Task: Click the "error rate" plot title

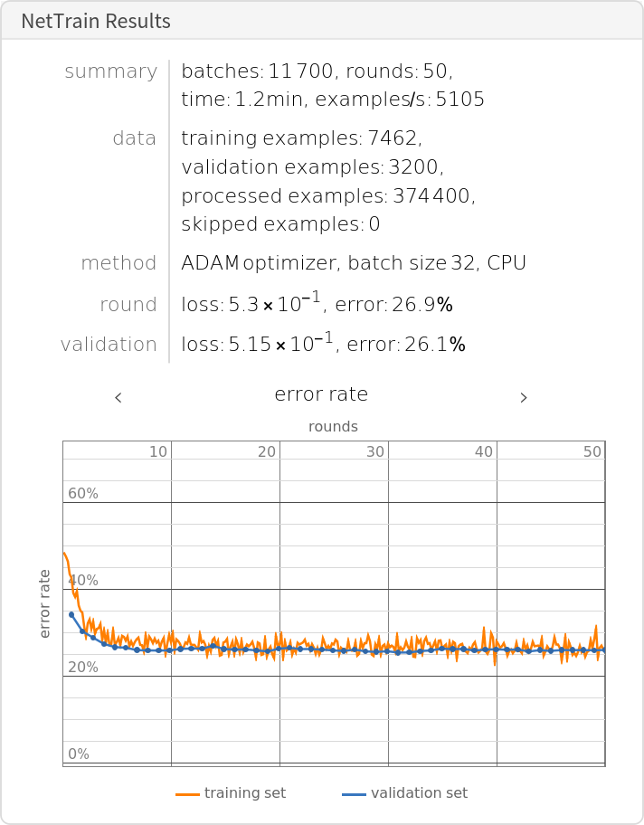Action: 321,394
